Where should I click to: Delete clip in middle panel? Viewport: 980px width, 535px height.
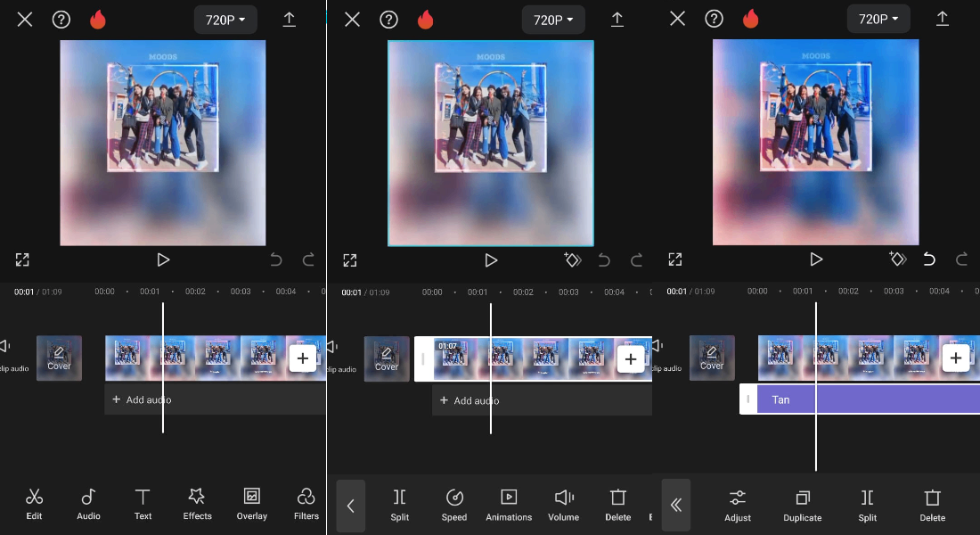pyautogui.click(x=618, y=506)
